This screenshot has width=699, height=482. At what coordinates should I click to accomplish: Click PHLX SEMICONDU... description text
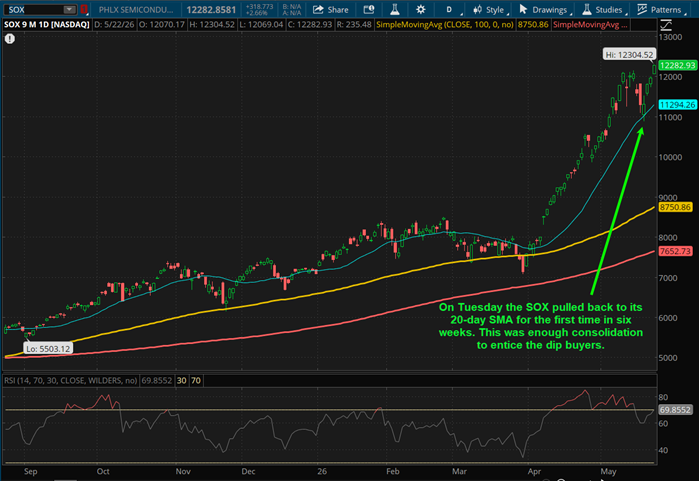136,9
